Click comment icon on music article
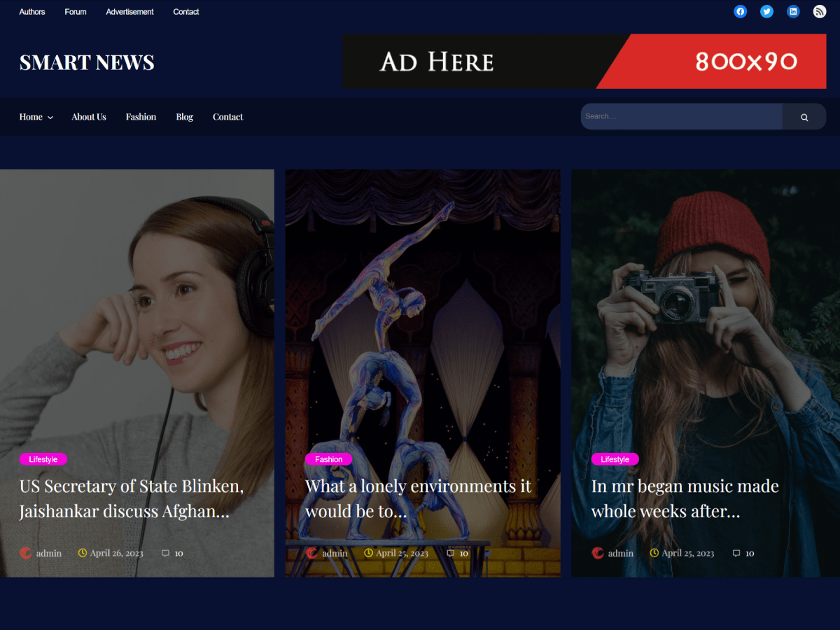The image size is (840, 630). click(x=736, y=553)
